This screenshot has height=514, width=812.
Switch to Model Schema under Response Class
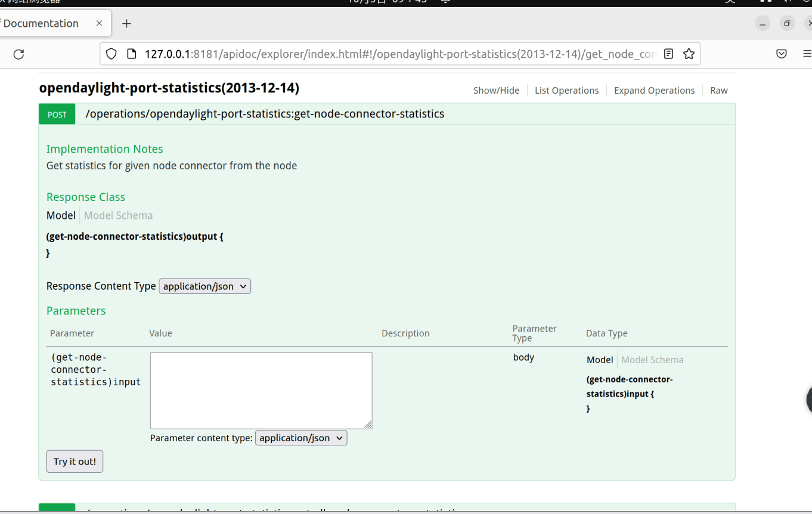(x=118, y=215)
